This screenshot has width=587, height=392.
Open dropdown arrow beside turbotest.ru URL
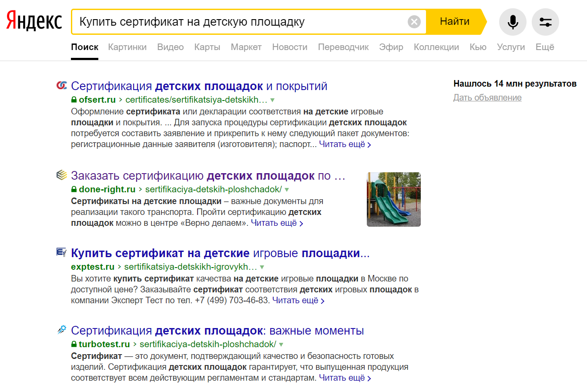[x=281, y=345]
